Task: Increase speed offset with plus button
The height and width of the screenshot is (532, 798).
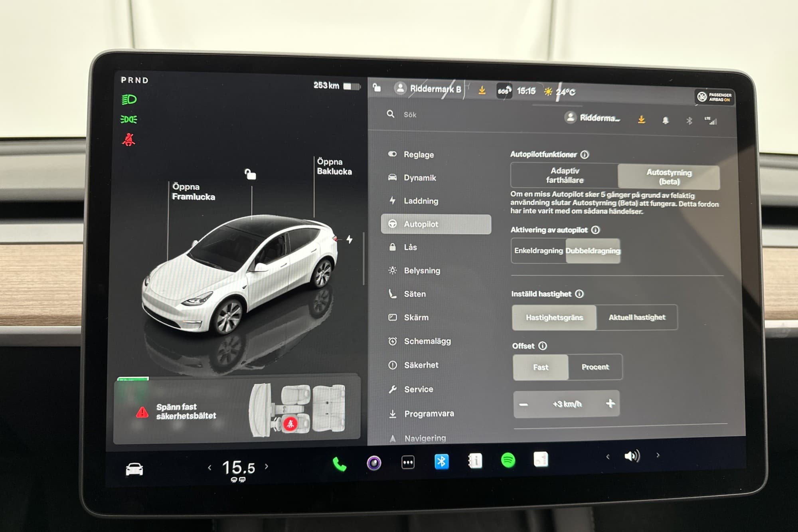Action: pyautogui.click(x=610, y=403)
